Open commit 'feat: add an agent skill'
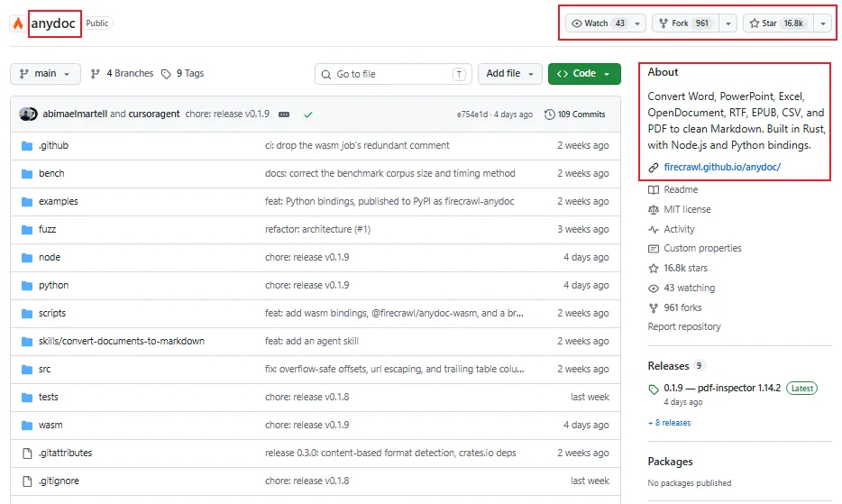 311,341
